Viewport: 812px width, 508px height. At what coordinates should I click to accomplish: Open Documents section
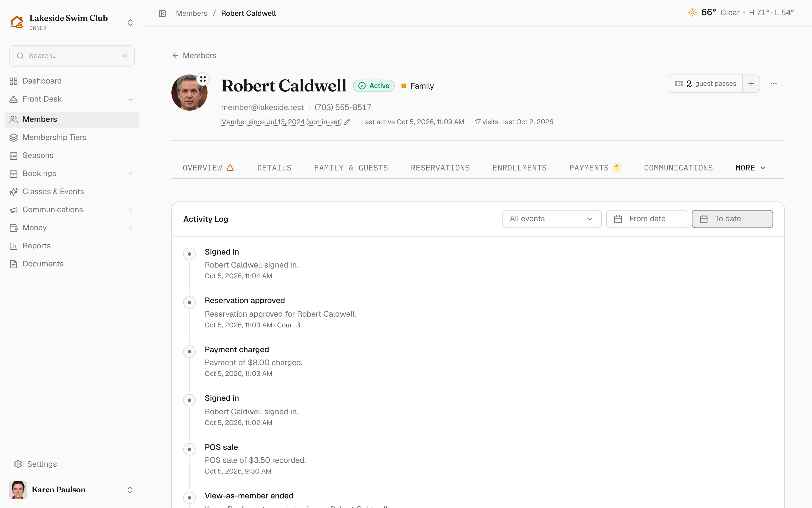(72, 264)
